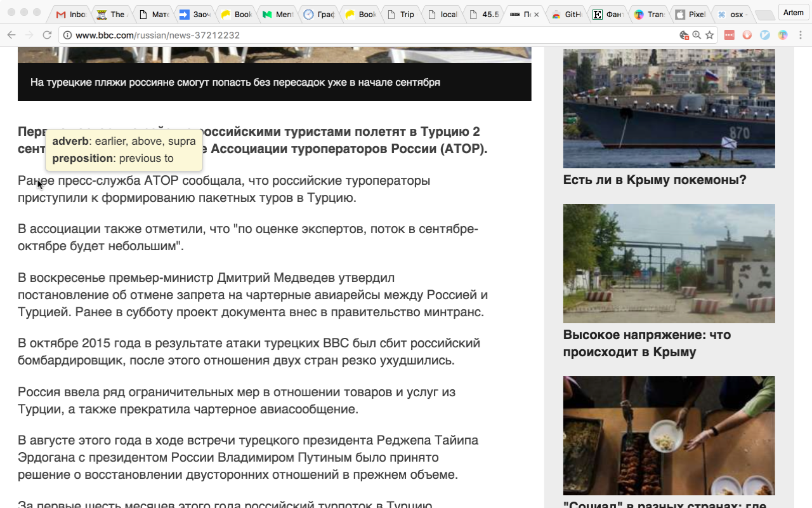Image resolution: width=812 pixels, height=508 pixels.
Task: Switch to the Pixel tab
Action: pyautogui.click(x=690, y=14)
